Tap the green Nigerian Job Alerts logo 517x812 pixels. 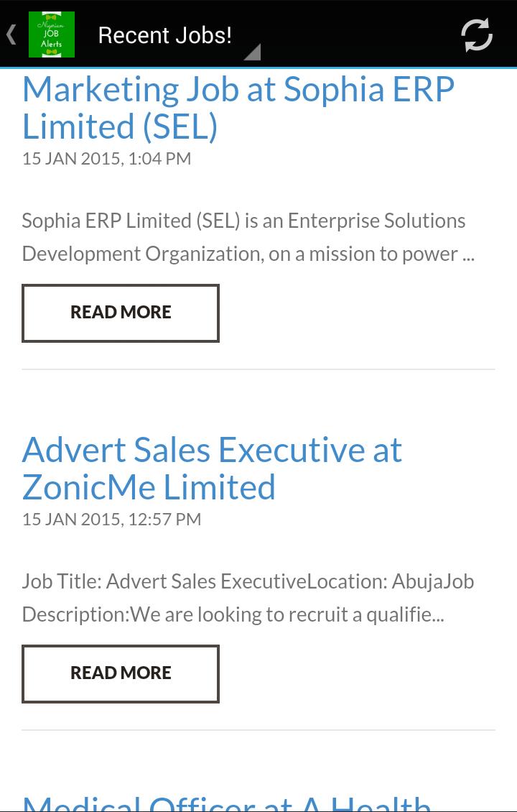[x=52, y=34]
